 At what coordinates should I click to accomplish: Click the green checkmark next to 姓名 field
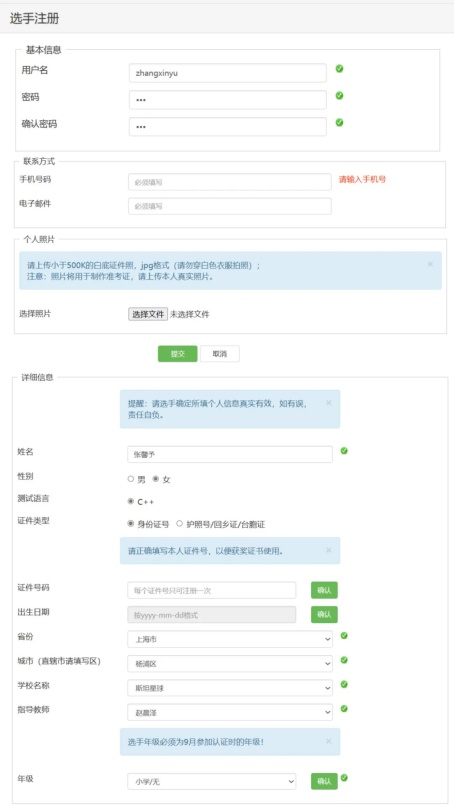[344, 451]
